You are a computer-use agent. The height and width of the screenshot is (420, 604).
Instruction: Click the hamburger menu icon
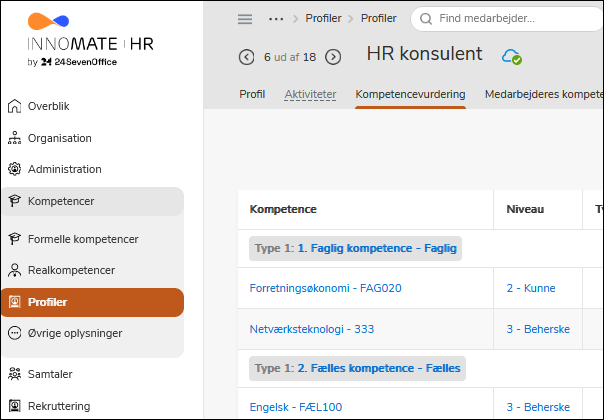[x=244, y=18]
